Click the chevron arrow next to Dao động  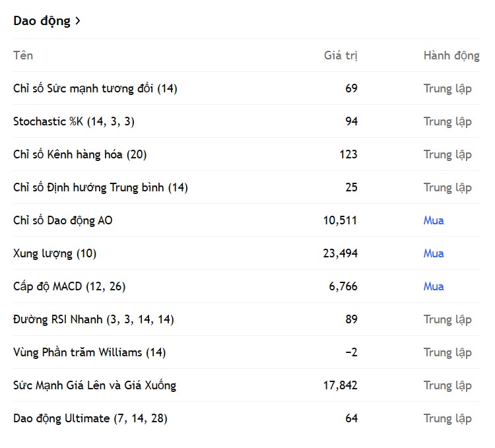point(78,21)
